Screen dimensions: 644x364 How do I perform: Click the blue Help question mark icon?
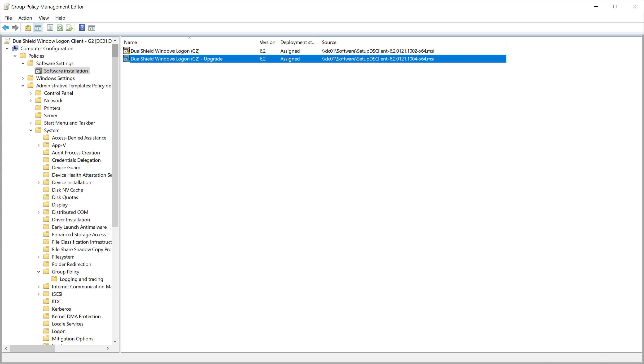point(82,28)
